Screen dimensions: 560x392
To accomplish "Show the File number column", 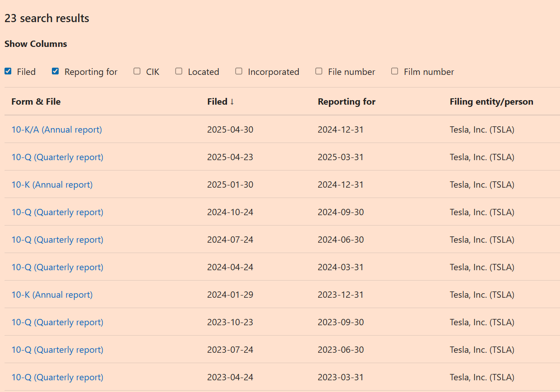I will click(319, 71).
